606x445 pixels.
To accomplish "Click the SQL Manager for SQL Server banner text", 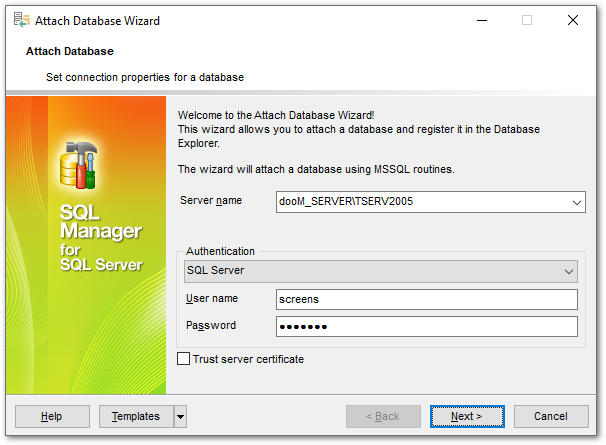I will pyautogui.click(x=100, y=238).
